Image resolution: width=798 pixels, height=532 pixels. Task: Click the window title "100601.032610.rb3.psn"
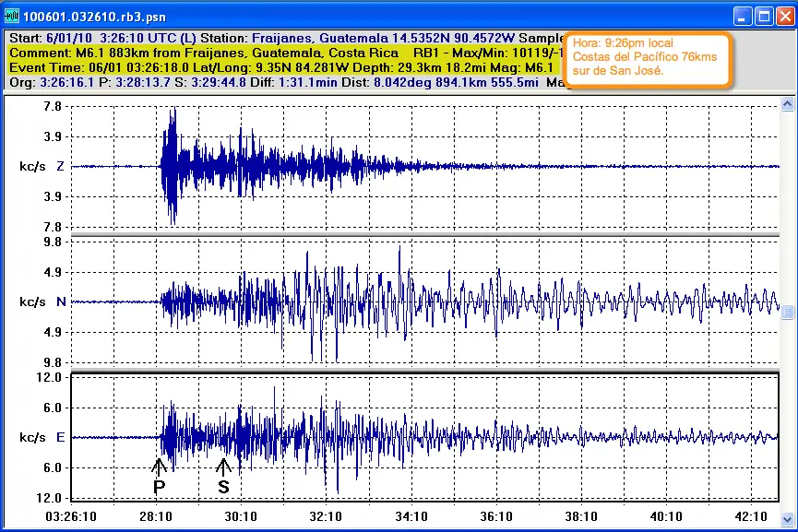[94, 17]
